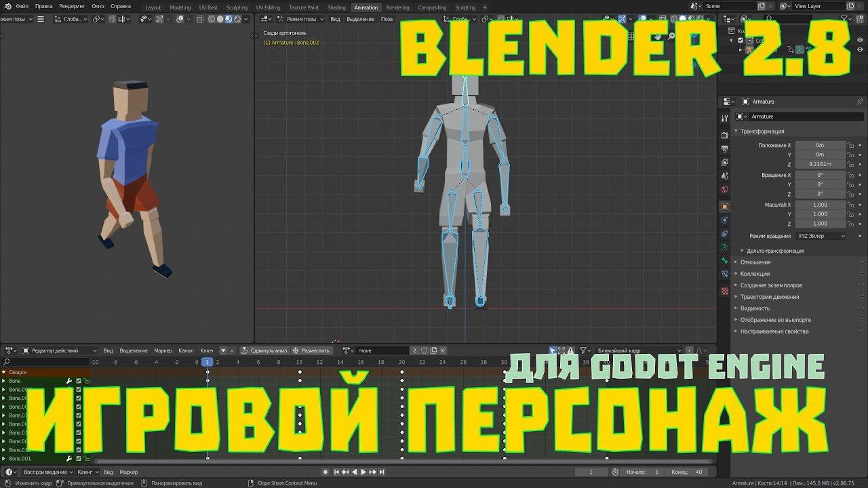Open Режим вращения XYZ Эйлер dropdown

(821, 236)
